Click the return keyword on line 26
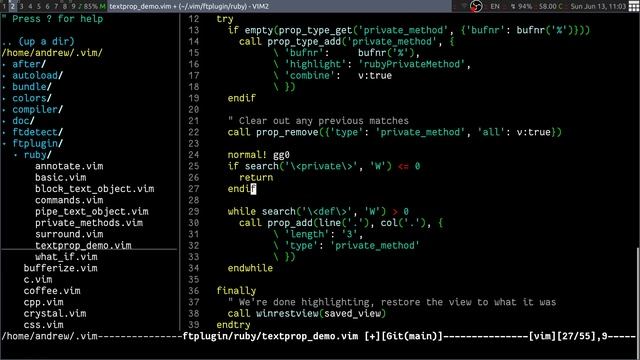 click(x=256, y=178)
